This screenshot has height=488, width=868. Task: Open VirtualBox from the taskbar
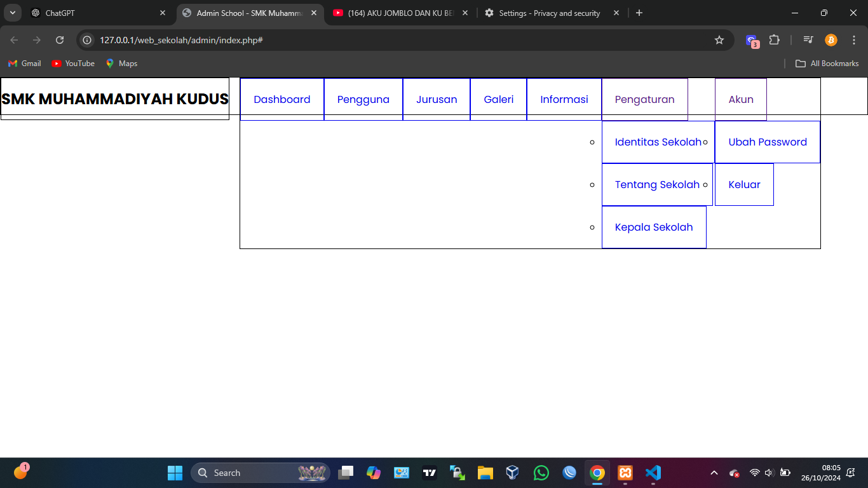pos(513,473)
